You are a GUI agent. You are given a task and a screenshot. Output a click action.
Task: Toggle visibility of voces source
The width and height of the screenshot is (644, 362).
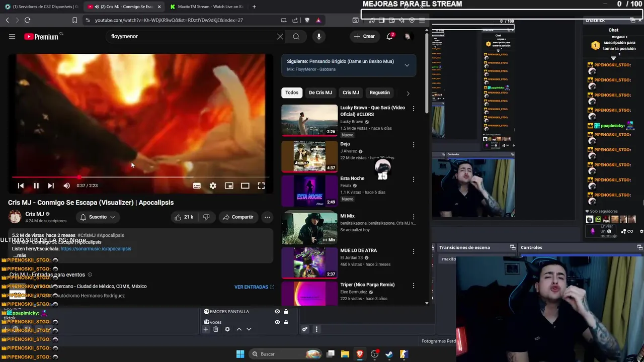click(x=277, y=322)
